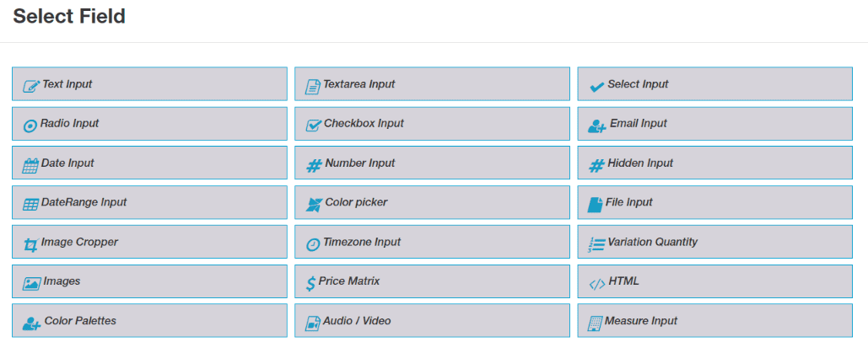
Task: Click the radio circle icon beside Radio Input
Action: [30, 125]
